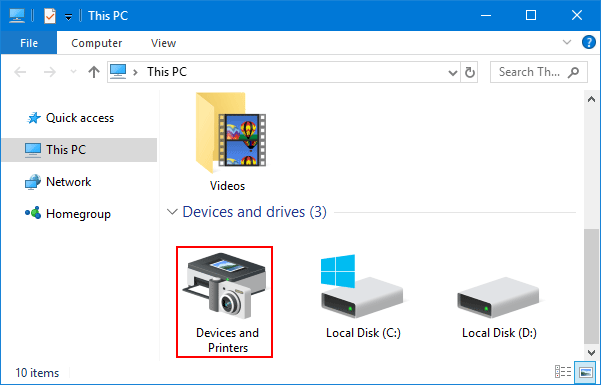Open the File menu
This screenshot has width=601, height=385.
point(29,43)
